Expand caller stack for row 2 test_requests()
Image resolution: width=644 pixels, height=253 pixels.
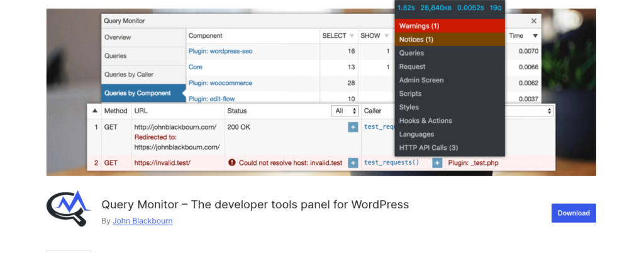point(437,163)
